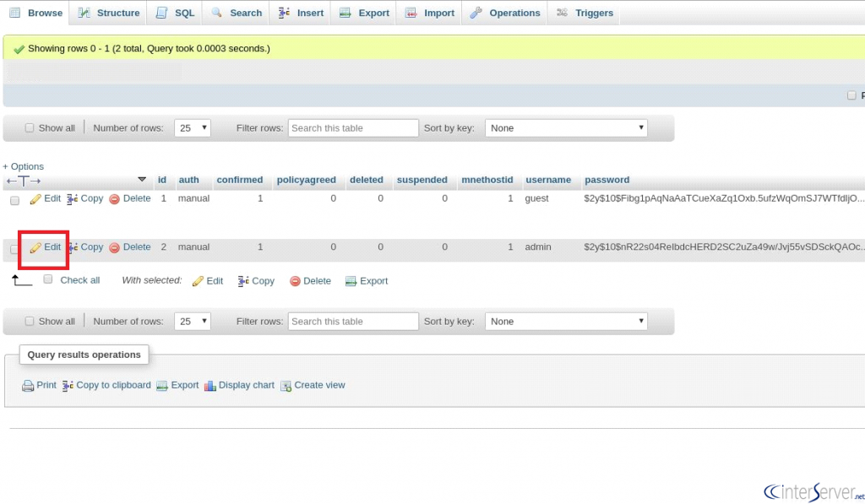Image resolution: width=865 pixels, height=504 pixels.
Task: Open the bottom Sort by key dropdown
Action: coord(566,321)
